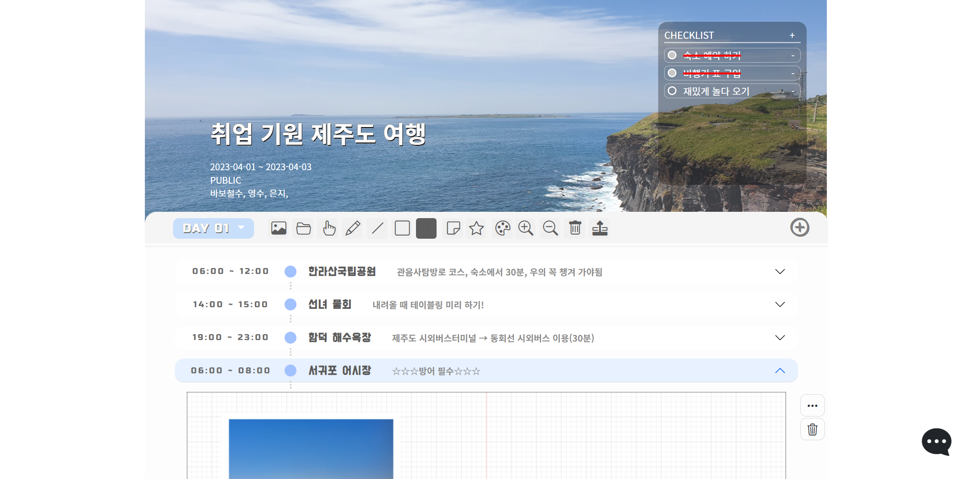Toggle the 비행기 표 구입 checklist circle

pos(672,73)
